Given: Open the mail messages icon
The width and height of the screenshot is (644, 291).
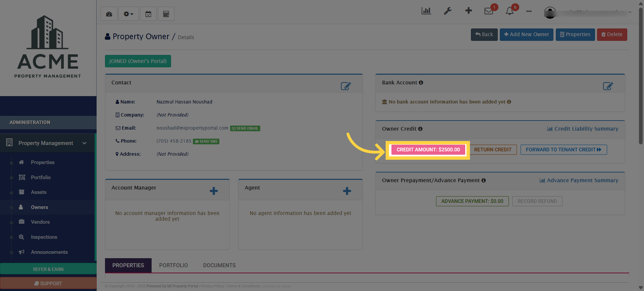Looking at the screenshot, I should pyautogui.click(x=489, y=11).
